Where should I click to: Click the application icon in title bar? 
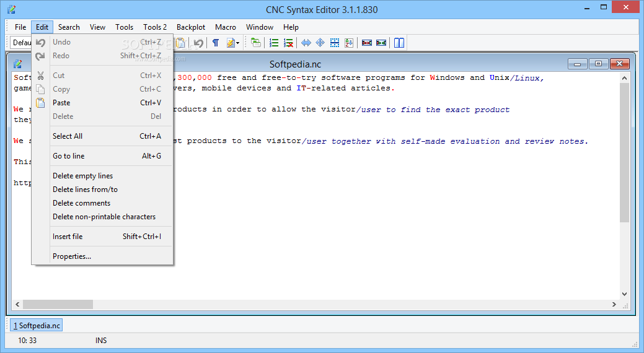point(12,9)
